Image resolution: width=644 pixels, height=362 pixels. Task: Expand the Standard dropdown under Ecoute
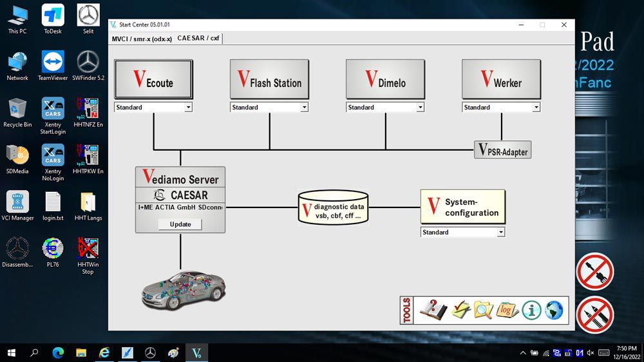188,107
